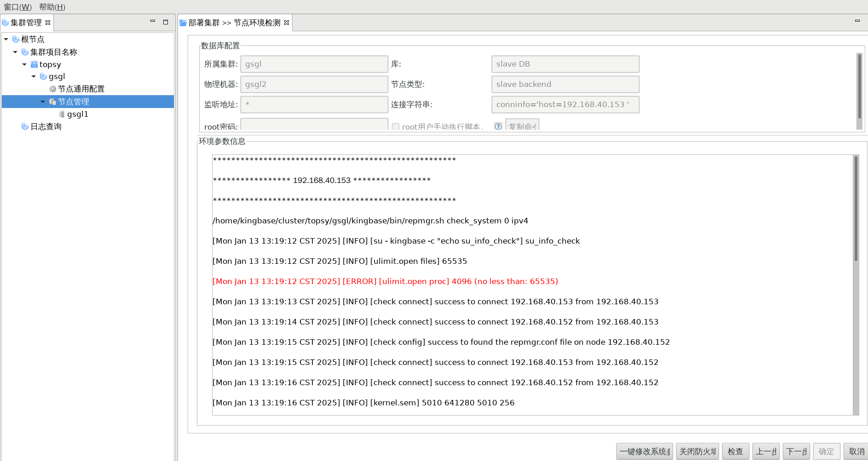Click the blue help question mark icon

point(498,126)
